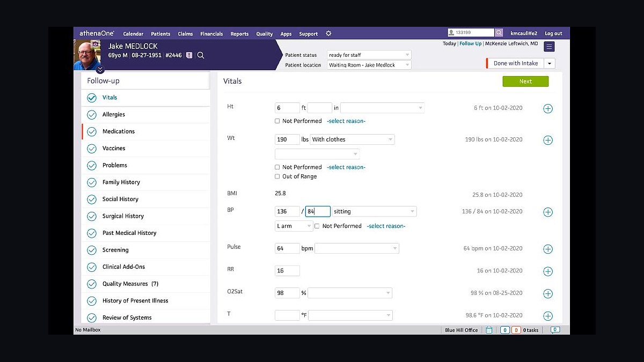Open the calendar icon in the status bar

point(489,330)
